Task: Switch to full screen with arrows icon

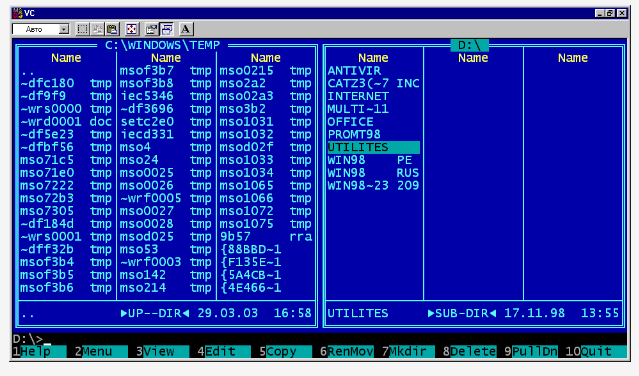Action: 131,29
